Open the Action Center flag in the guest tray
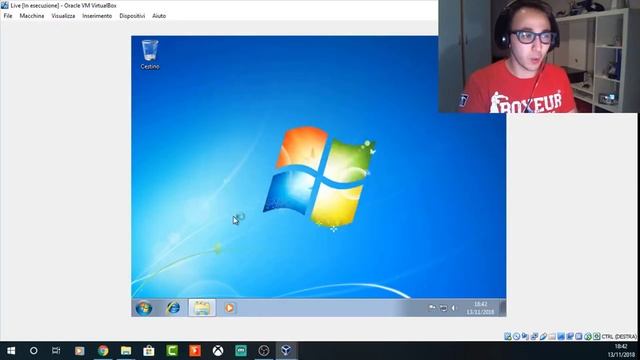Screen dimensions: 640x360 (432, 308)
